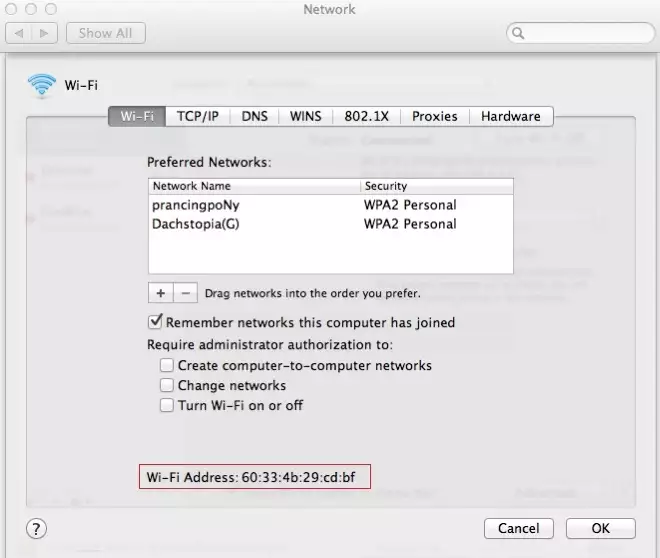Check the Change networks option
The image size is (660, 558).
pos(167,386)
